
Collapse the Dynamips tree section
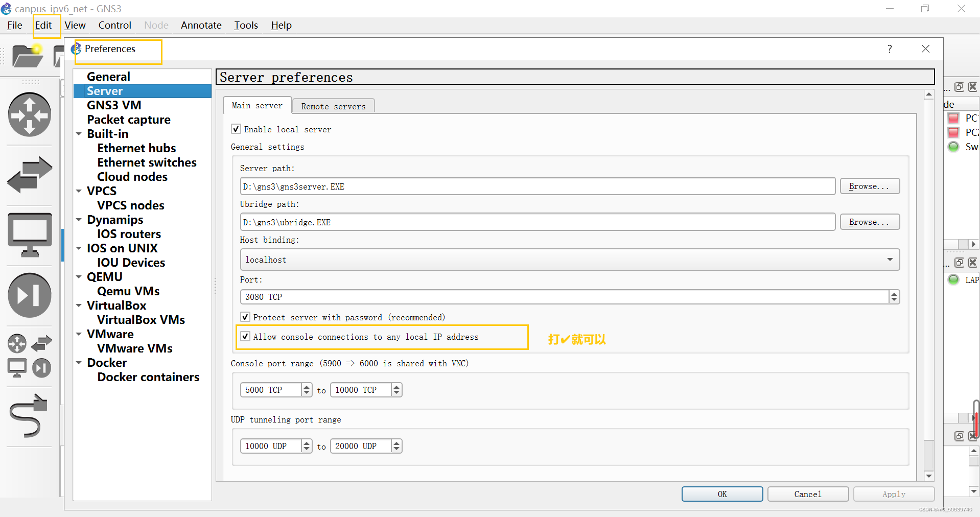tap(79, 220)
